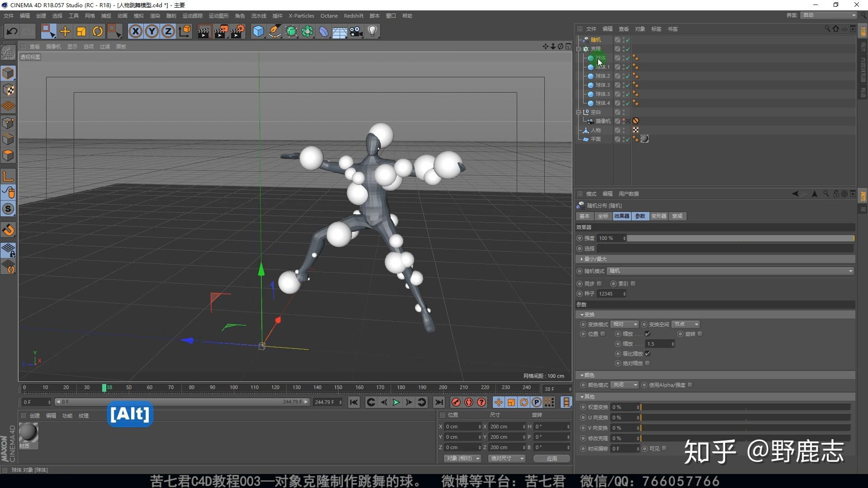The width and height of the screenshot is (868, 488).
Task: Open the 颜色模式 关闭 dropdown
Action: coord(625,385)
